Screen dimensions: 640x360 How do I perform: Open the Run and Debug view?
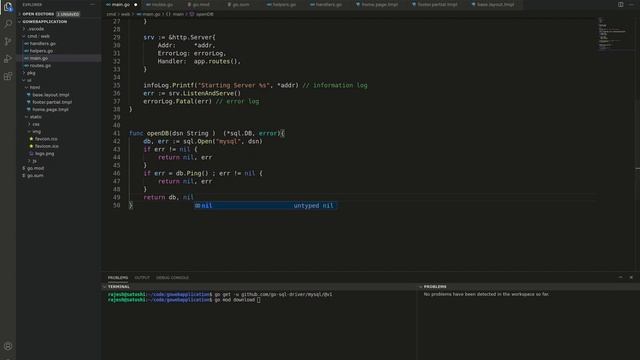coord(8,59)
